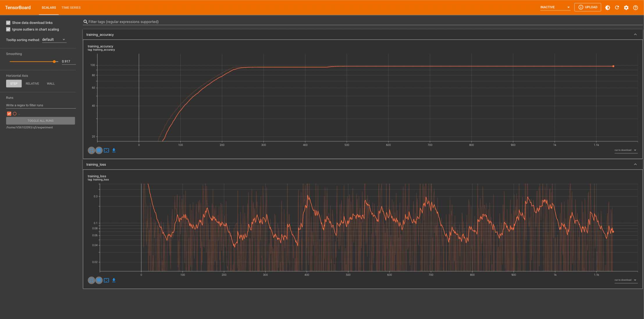The height and width of the screenshot is (319, 644).
Task: Open the Tooltip sorting method dropdown
Action: tap(54, 40)
